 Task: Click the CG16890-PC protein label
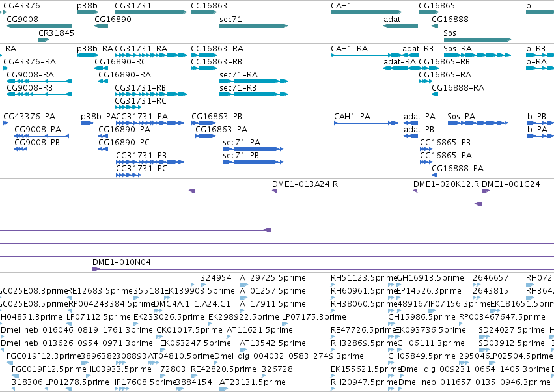[124, 143]
